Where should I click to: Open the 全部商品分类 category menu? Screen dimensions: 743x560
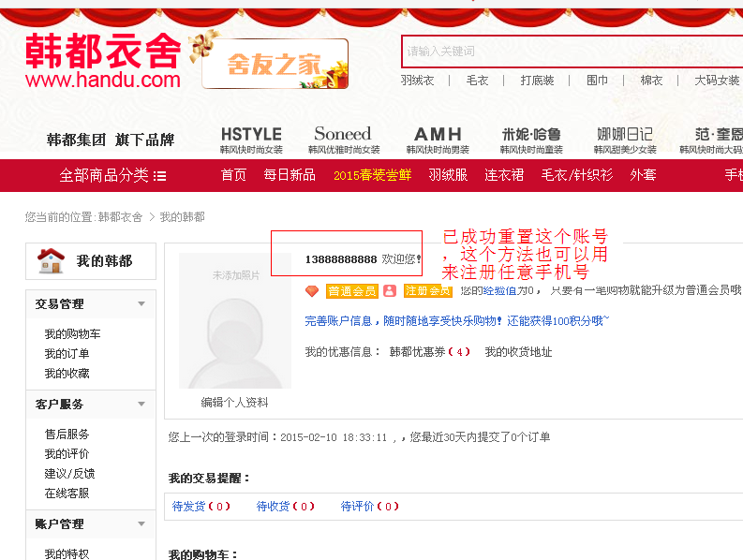pos(112,176)
